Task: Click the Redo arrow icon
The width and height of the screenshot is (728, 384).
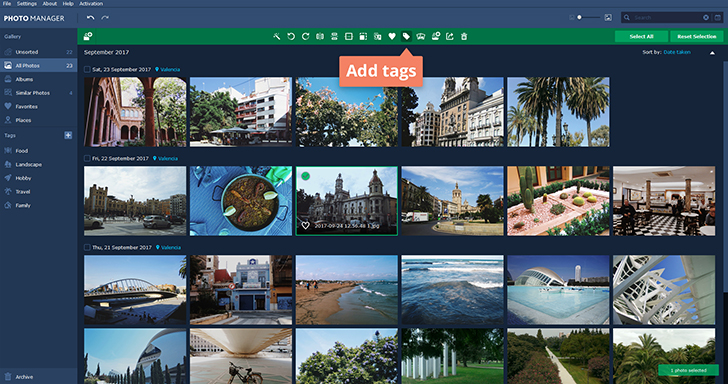Action: [x=105, y=18]
